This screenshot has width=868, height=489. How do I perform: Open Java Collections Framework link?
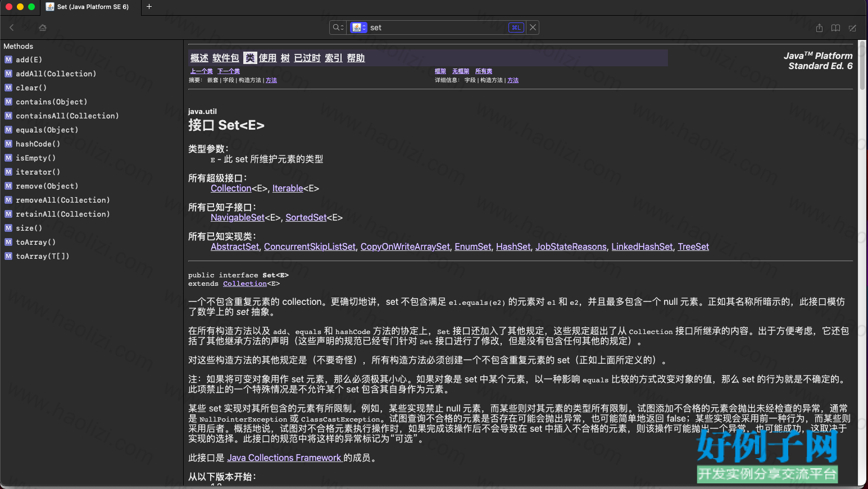click(284, 458)
